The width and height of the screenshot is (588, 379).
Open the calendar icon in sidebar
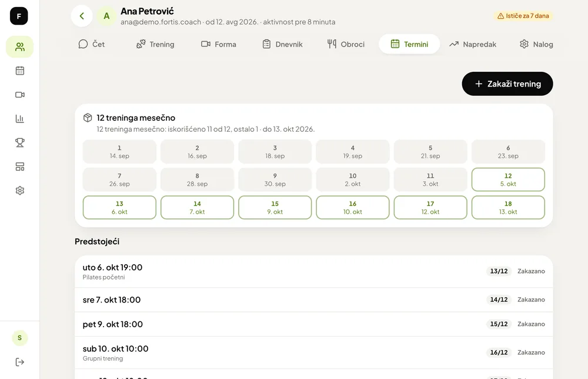click(x=20, y=71)
